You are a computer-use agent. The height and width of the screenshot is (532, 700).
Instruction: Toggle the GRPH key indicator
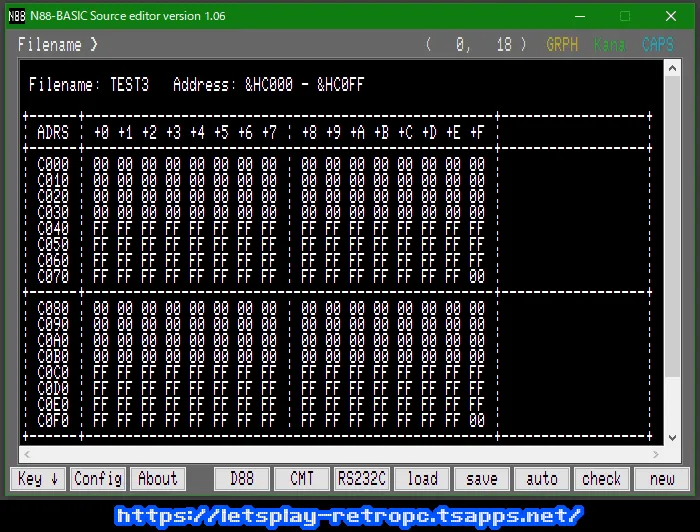click(562, 45)
